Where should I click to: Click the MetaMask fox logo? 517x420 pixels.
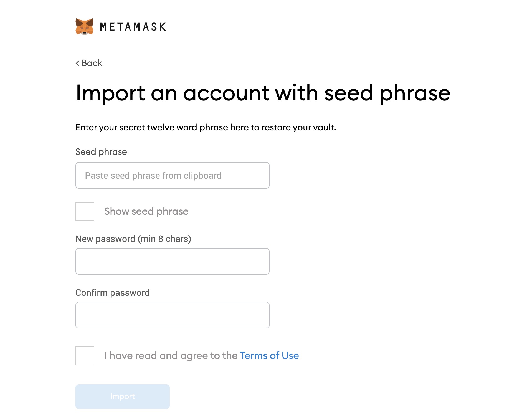click(84, 27)
